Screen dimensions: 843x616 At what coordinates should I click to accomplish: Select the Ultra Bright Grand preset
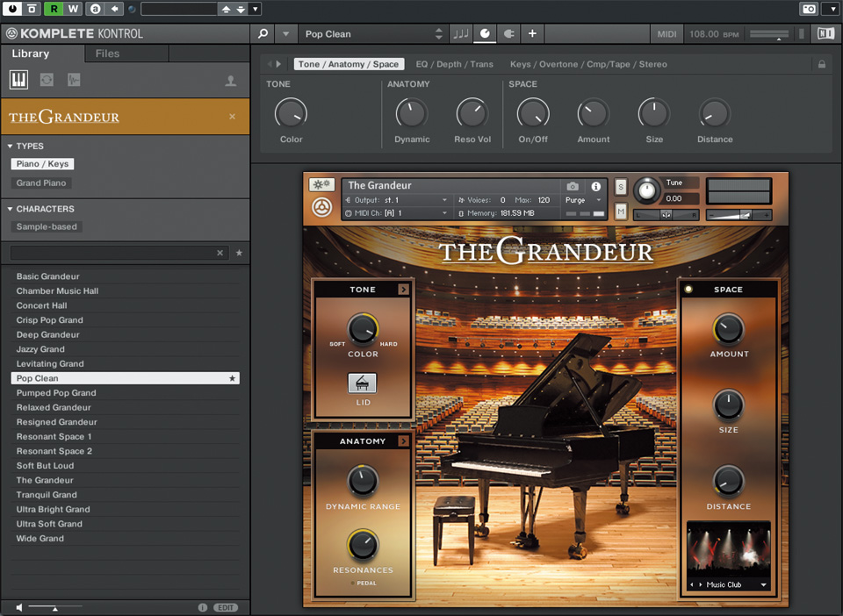(x=125, y=509)
